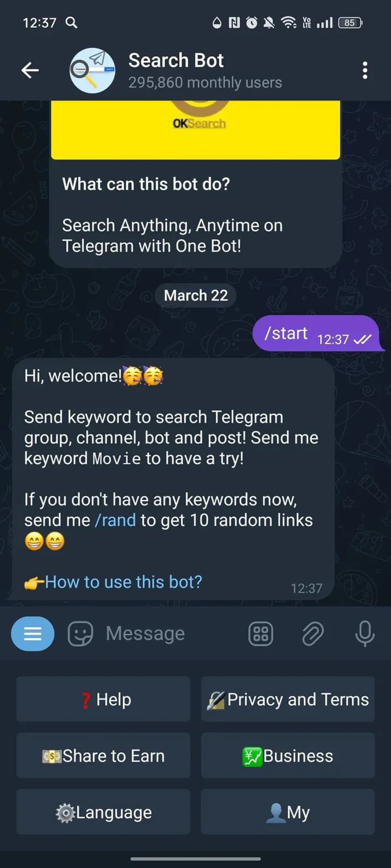
Task: Open the sticker and emoji picker
Action: [x=80, y=634]
